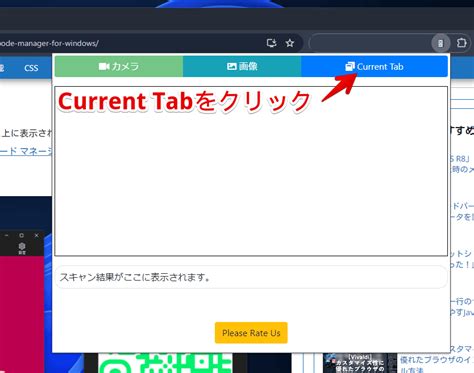Screen dimensions: 474x373
Task: Click the Vivaldi article thumbnail
Action: 360,363
